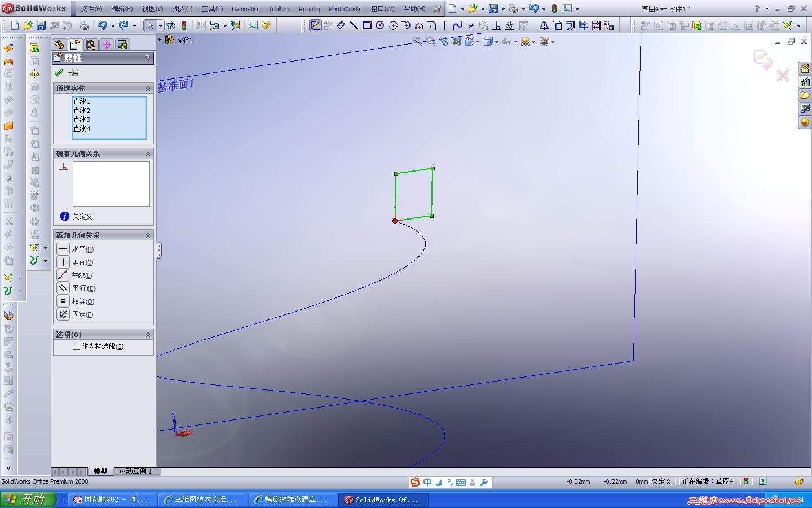This screenshot has height=508, width=812.
Task: Collapse the existing relations section
Action: tap(148, 154)
